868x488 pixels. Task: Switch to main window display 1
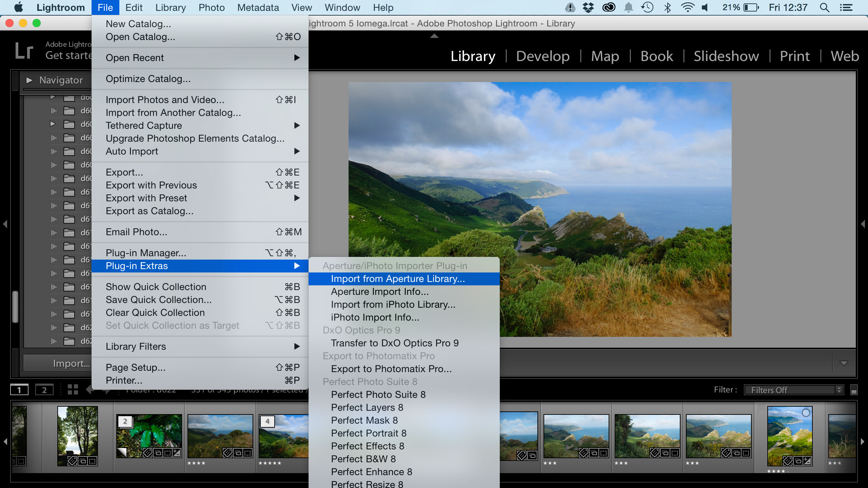19,390
